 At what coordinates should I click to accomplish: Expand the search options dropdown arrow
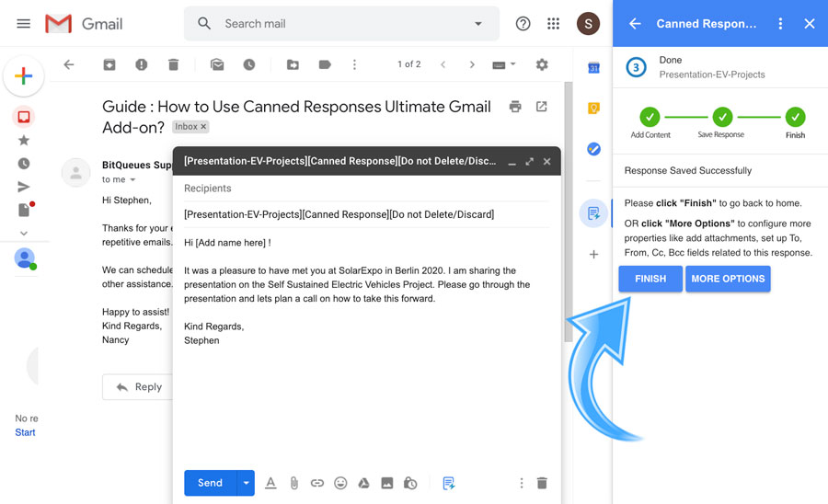coord(477,24)
